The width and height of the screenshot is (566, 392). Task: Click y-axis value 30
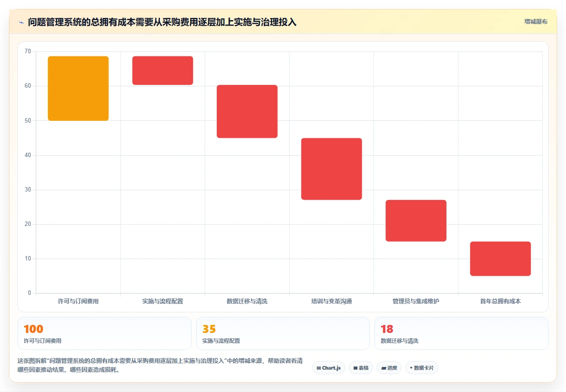click(28, 190)
